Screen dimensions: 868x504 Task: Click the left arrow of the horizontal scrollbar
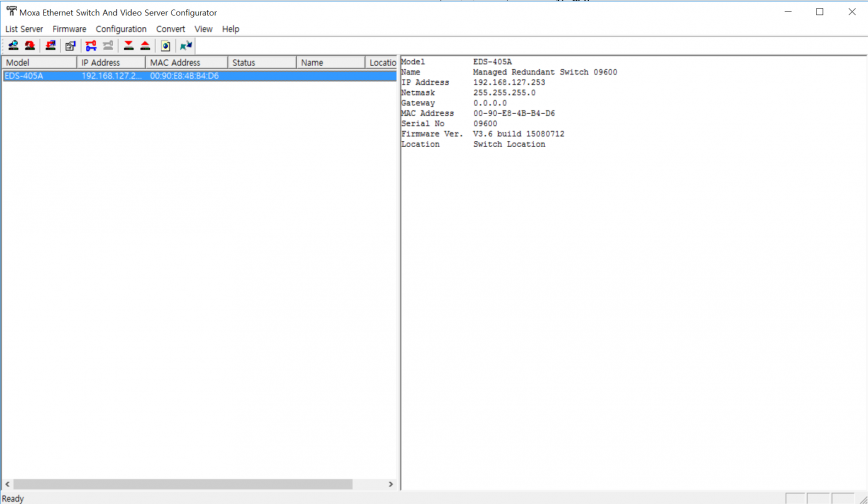pyautogui.click(x=7, y=484)
